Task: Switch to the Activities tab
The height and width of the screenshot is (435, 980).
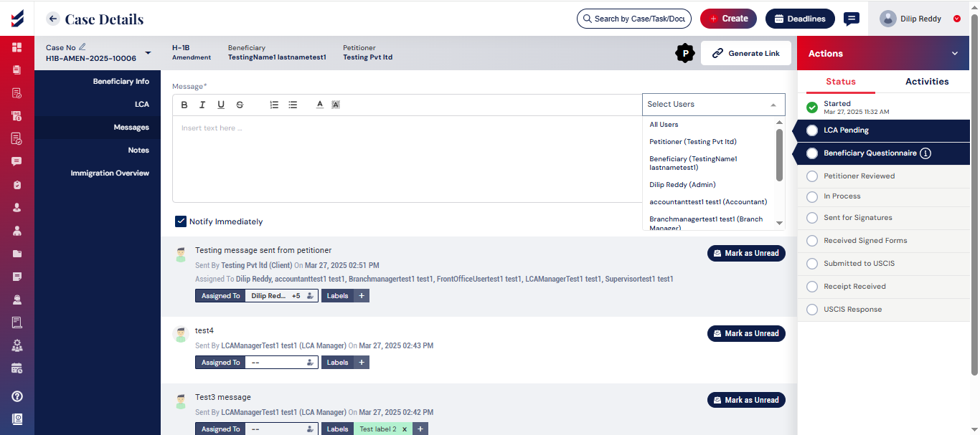Action: click(927, 82)
